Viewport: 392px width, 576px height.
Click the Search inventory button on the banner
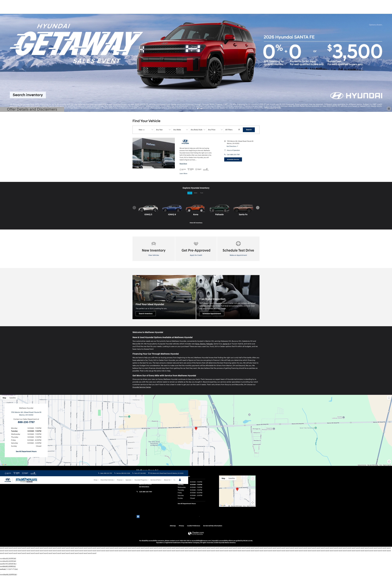[28, 95]
